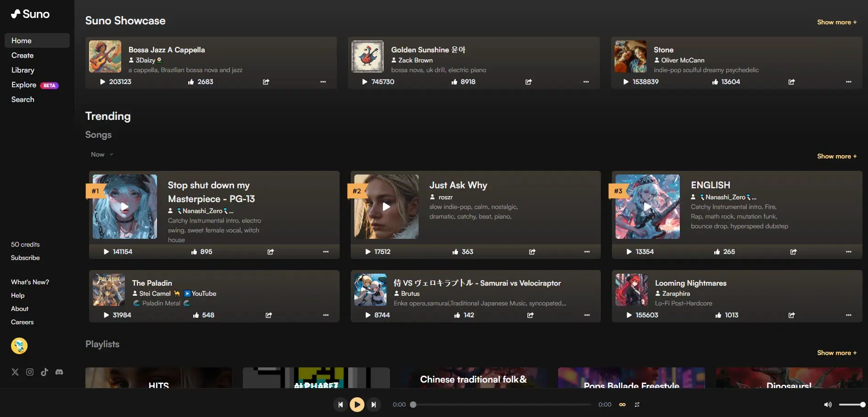
Task: Adjust the volume slider handle
Action: point(862,405)
